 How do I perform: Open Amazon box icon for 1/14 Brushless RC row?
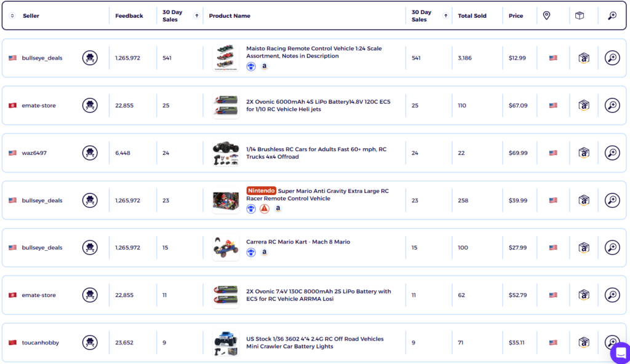click(584, 152)
